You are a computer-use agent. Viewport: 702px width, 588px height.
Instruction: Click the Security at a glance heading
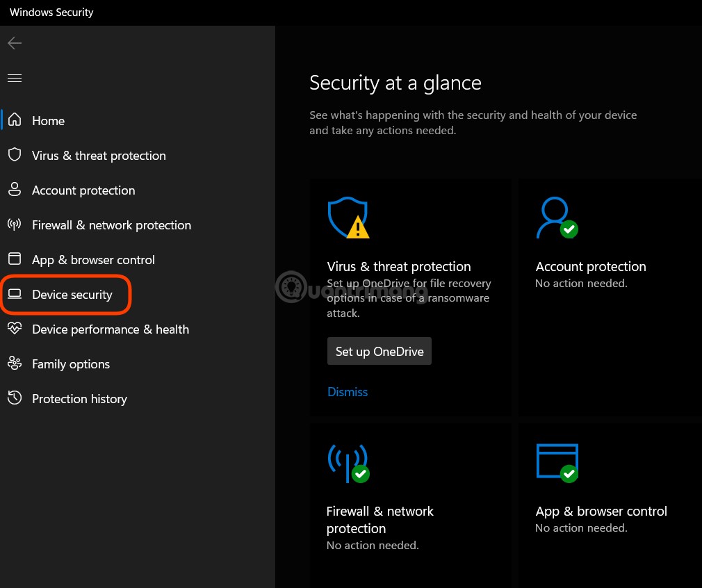(x=395, y=83)
